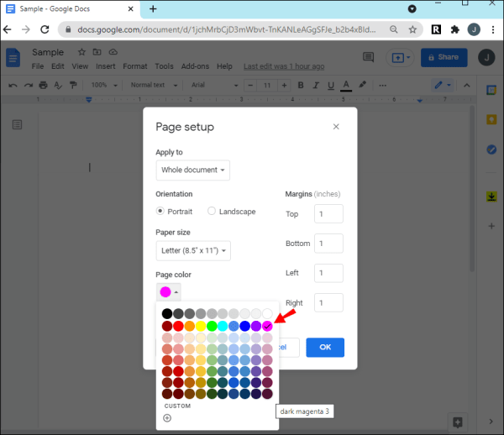This screenshot has height=435, width=504.
Task: Open the Tools menu
Action: click(x=164, y=66)
